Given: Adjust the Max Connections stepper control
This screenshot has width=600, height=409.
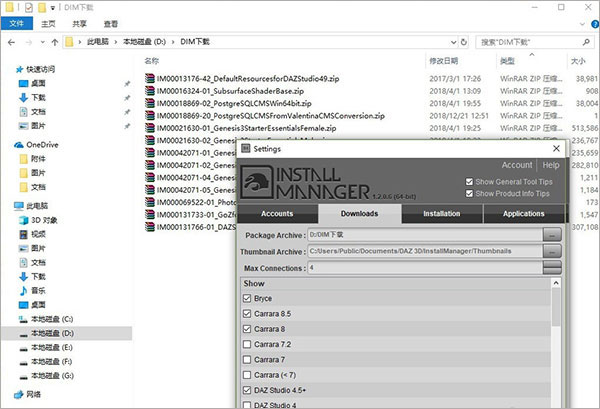Looking at the screenshot, I should [x=552, y=268].
